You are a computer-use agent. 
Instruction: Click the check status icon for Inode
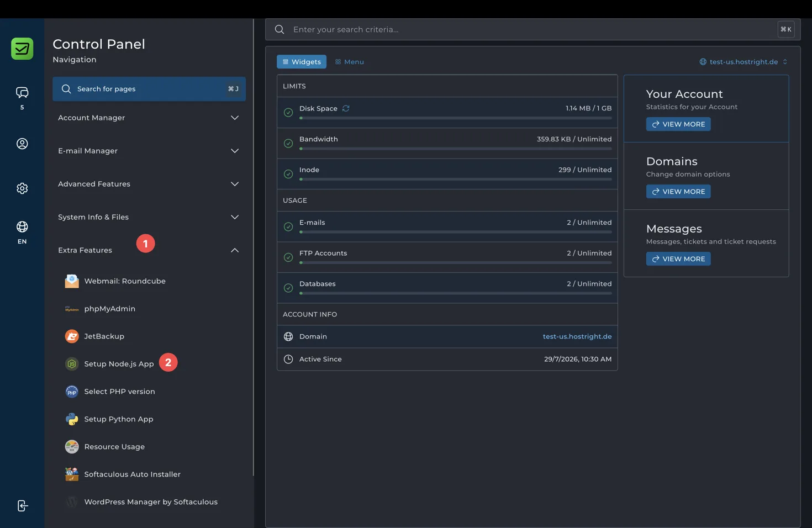[288, 174]
